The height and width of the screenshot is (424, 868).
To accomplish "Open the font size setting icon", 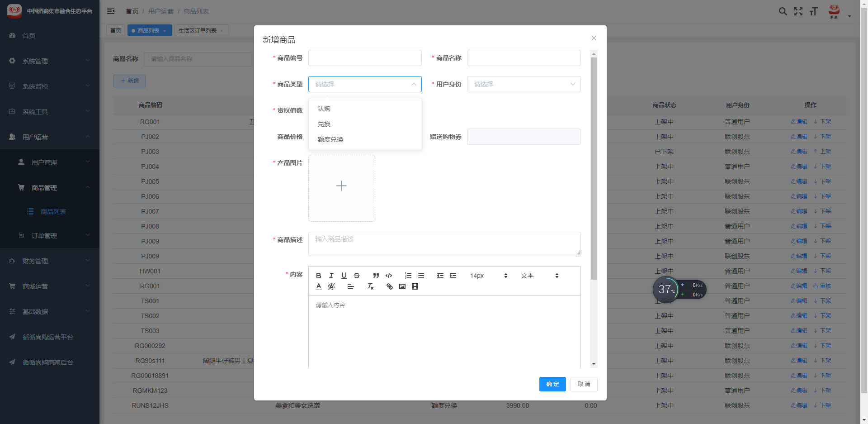I will coord(814,11).
